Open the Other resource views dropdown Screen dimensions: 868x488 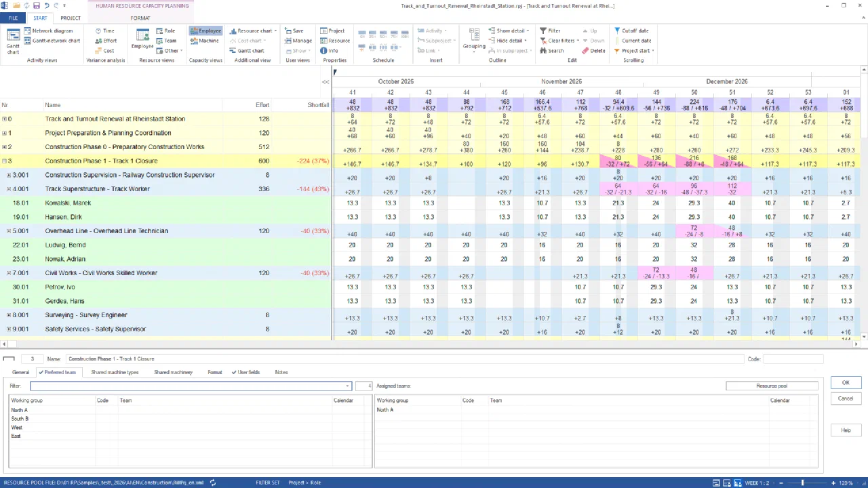click(x=168, y=51)
